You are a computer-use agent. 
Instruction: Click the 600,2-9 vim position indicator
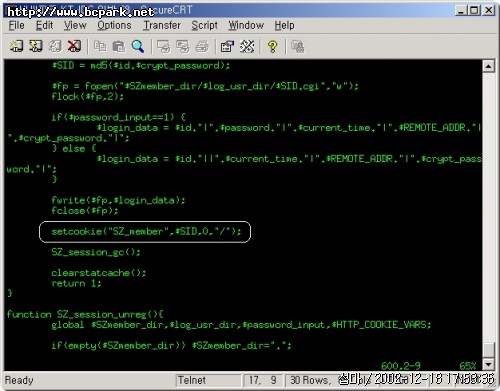click(x=401, y=366)
